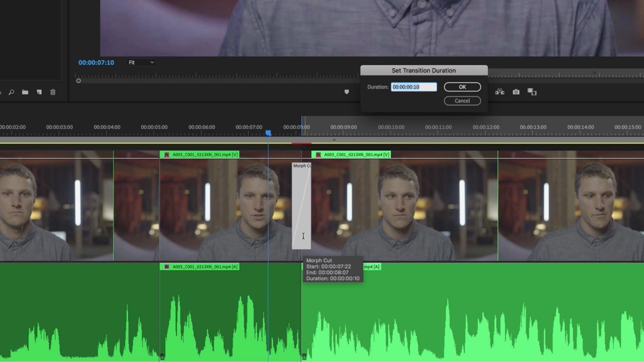Viewport: 644px width, 362px height.
Task: Click the program monitor timecode 00:00:07:10
Action: (96, 62)
